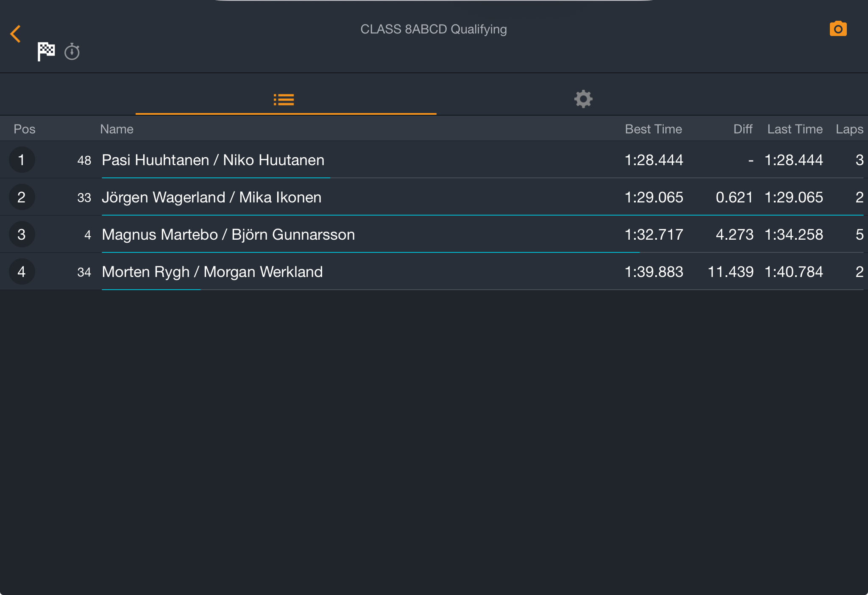Image resolution: width=868 pixels, height=595 pixels.
Task: Click the Diff column header
Action: [743, 129]
